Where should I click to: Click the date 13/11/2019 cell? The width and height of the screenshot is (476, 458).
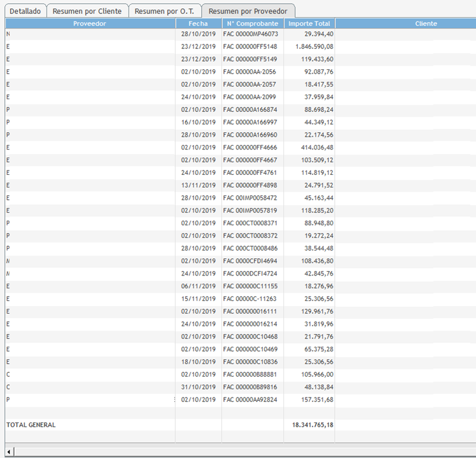pyautogui.click(x=198, y=185)
